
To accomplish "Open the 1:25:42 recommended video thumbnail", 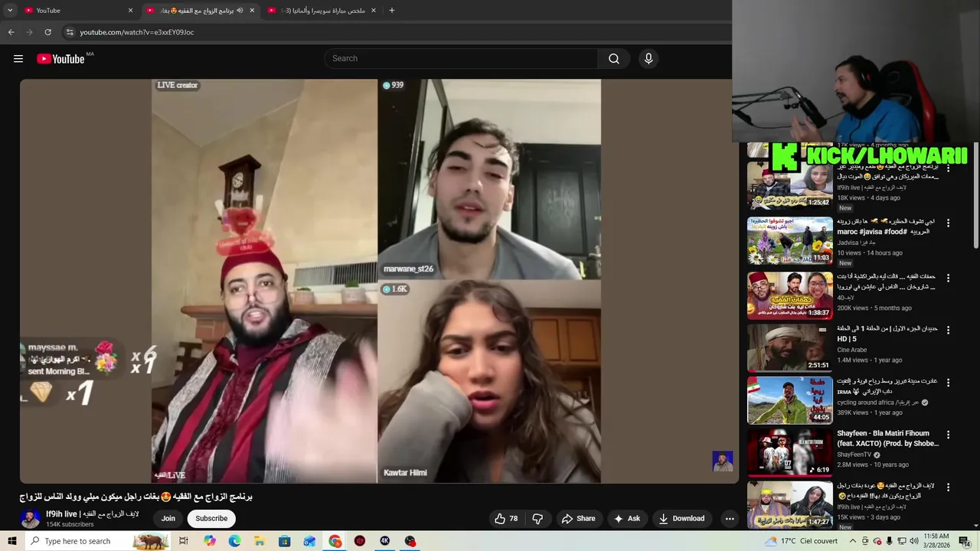I will point(789,187).
